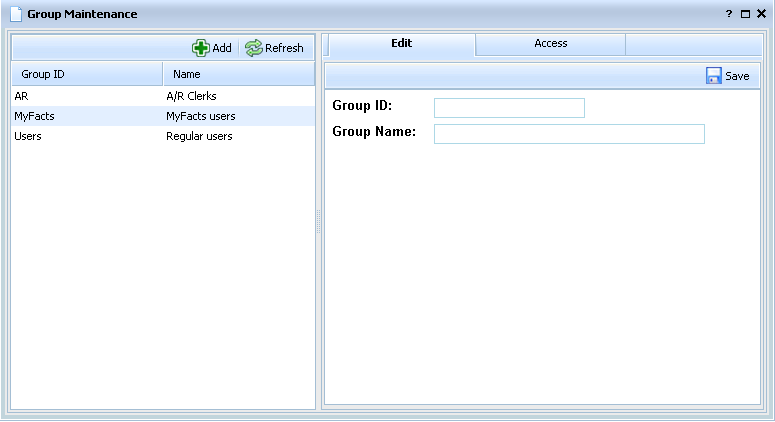Viewport: 775px width, 422px height.
Task: Click the document icon in title bar
Action: (15, 14)
